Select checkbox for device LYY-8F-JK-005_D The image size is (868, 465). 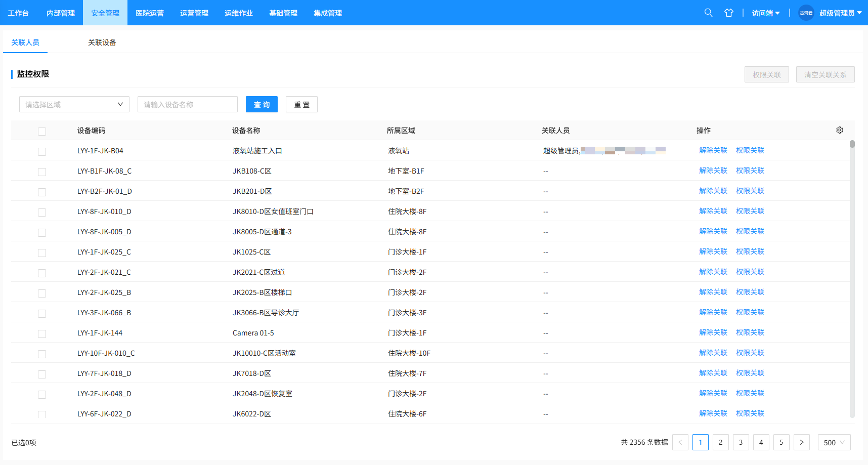click(x=42, y=233)
